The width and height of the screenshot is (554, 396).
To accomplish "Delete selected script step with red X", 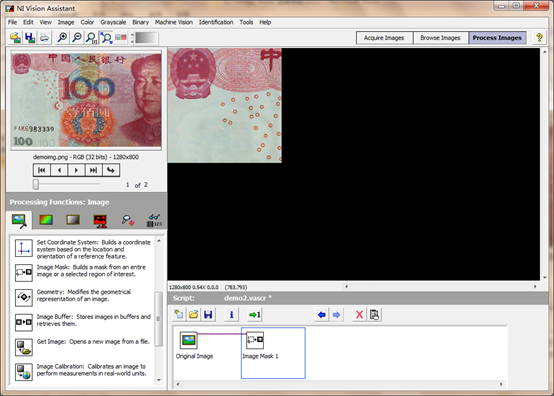I will point(359,314).
